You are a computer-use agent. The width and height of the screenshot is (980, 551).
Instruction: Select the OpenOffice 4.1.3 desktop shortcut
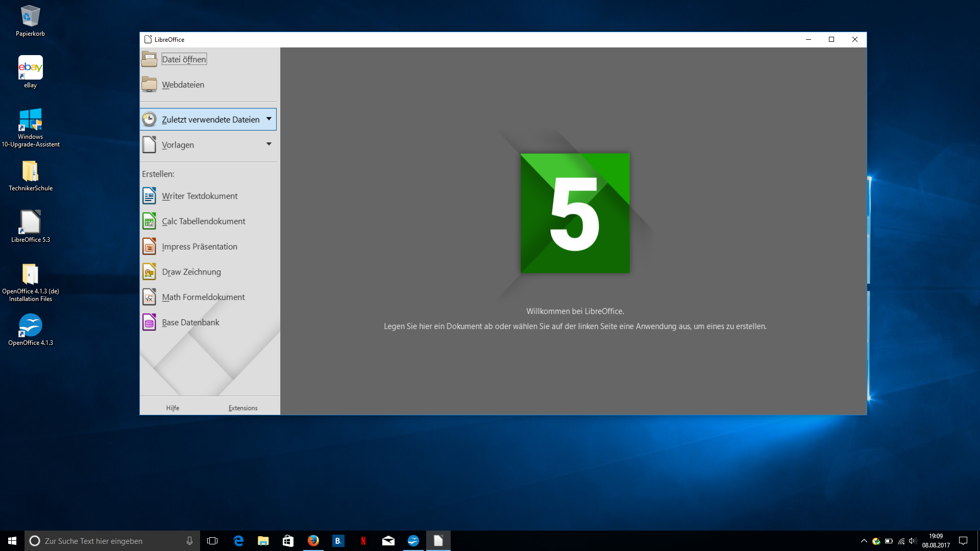[30, 330]
